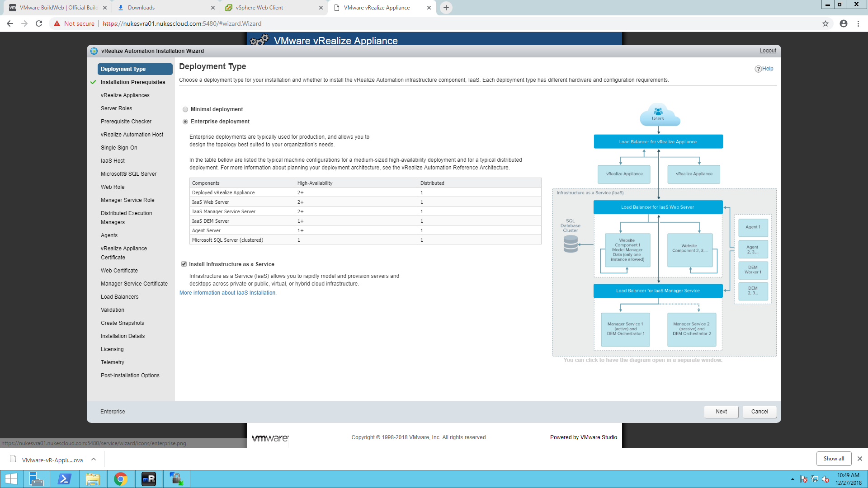Open More information about IaaS Installation link
868x488 pixels.
pyautogui.click(x=228, y=293)
